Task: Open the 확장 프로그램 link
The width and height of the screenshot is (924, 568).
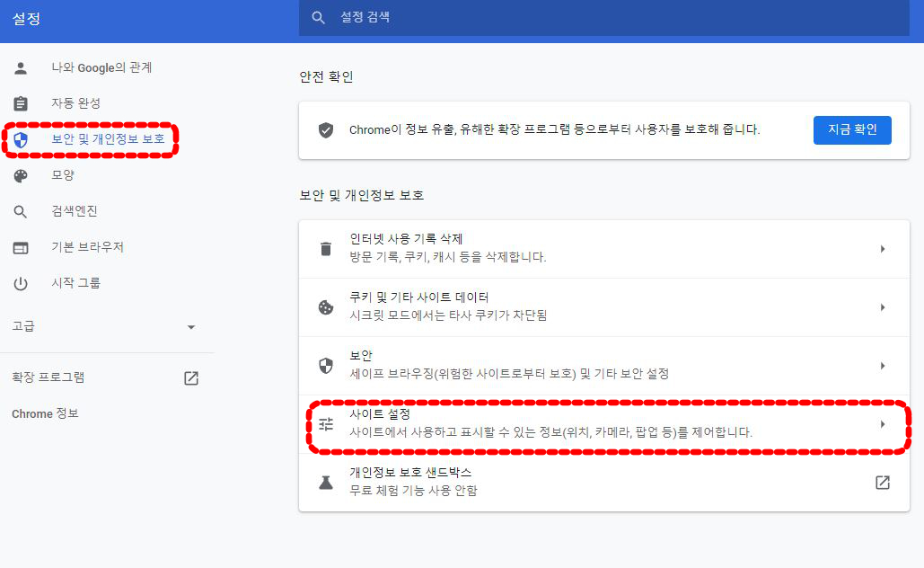Action: [x=48, y=377]
